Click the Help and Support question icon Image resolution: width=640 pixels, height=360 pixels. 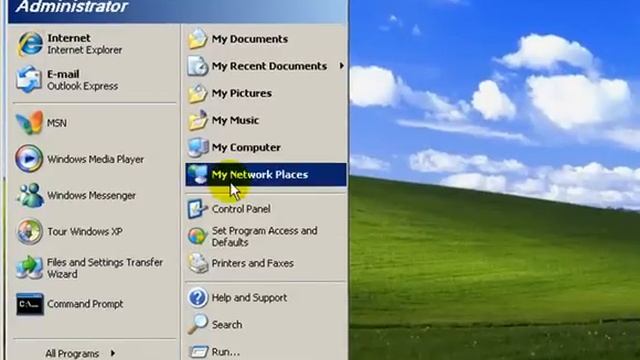pyautogui.click(x=198, y=298)
